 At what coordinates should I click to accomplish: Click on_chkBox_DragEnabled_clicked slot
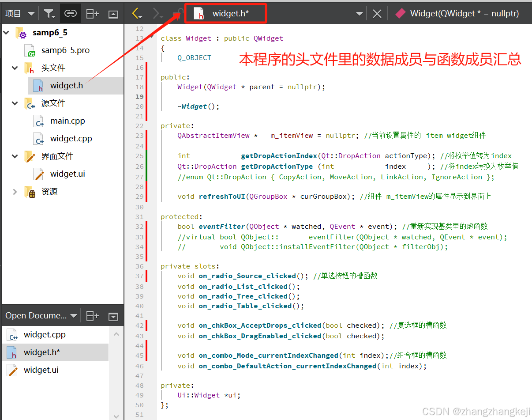coord(260,336)
